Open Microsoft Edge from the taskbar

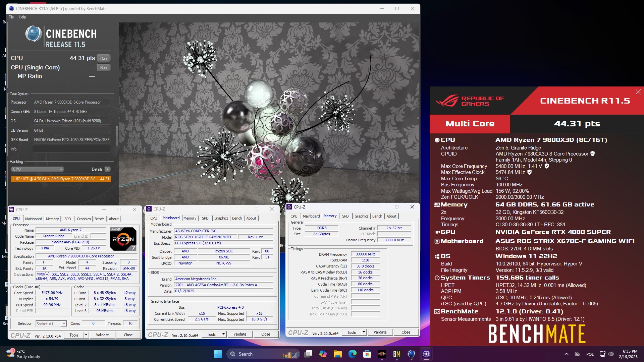click(x=353, y=354)
